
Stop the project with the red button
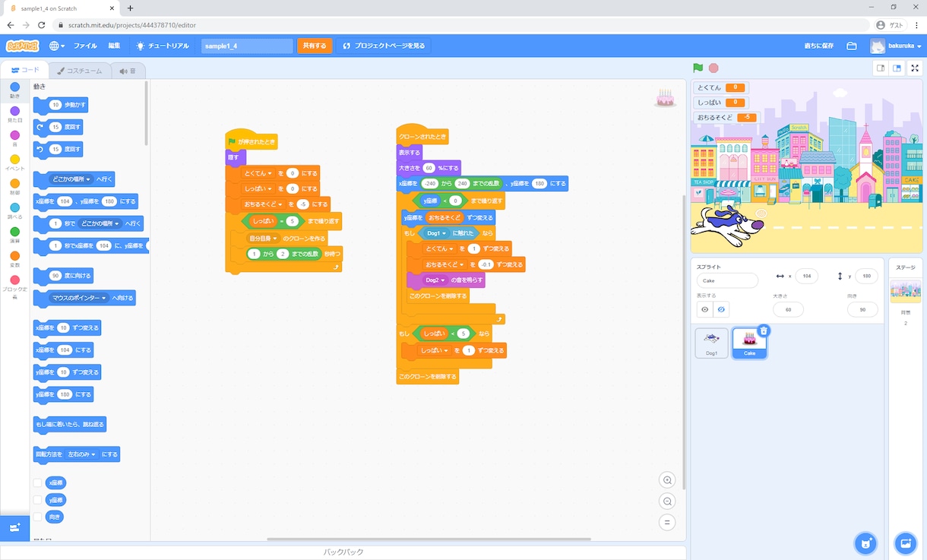pyautogui.click(x=713, y=68)
